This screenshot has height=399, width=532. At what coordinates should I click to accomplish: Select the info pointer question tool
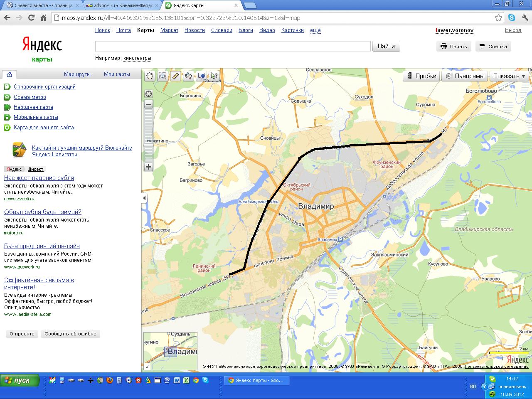tap(214, 76)
